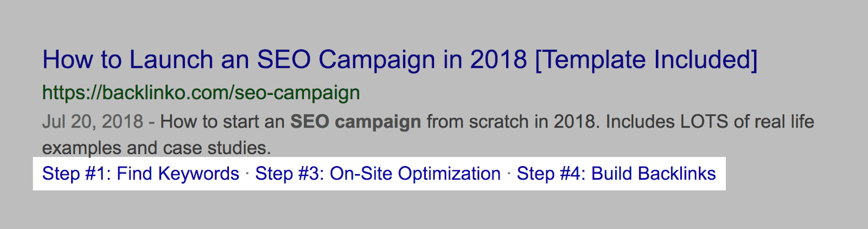This screenshot has width=868, height=229.
Task: Click "examples and case studies" snippet line
Action: 156,148
